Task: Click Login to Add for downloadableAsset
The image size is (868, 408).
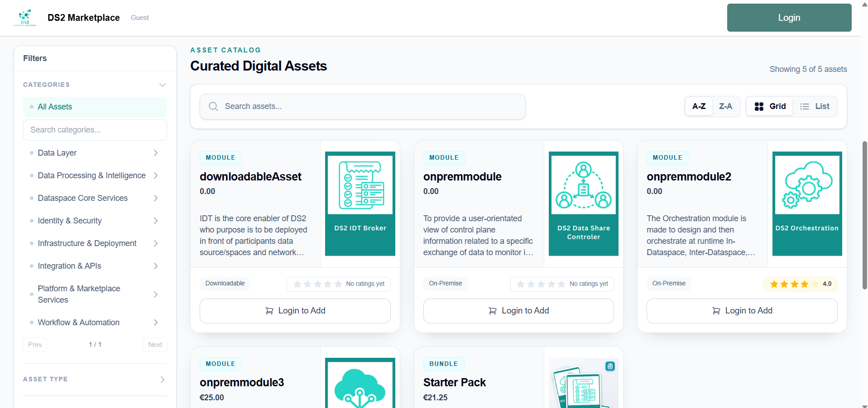Action: (x=295, y=311)
